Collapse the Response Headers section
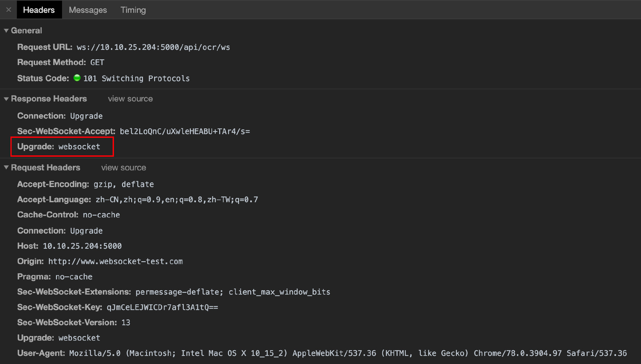The width and height of the screenshot is (641, 364). (6, 99)
